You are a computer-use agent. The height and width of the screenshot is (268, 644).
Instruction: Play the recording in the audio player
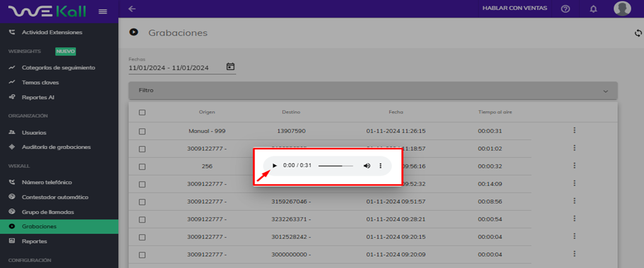click(275, 166)
